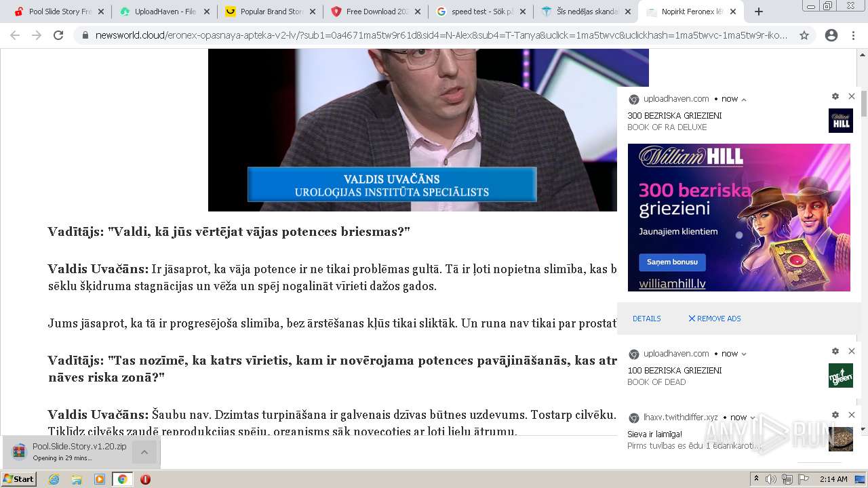This screenshot has height=488, width=868.
Task: Open the Chrome profile avatar menu
Action: point(831,35)
